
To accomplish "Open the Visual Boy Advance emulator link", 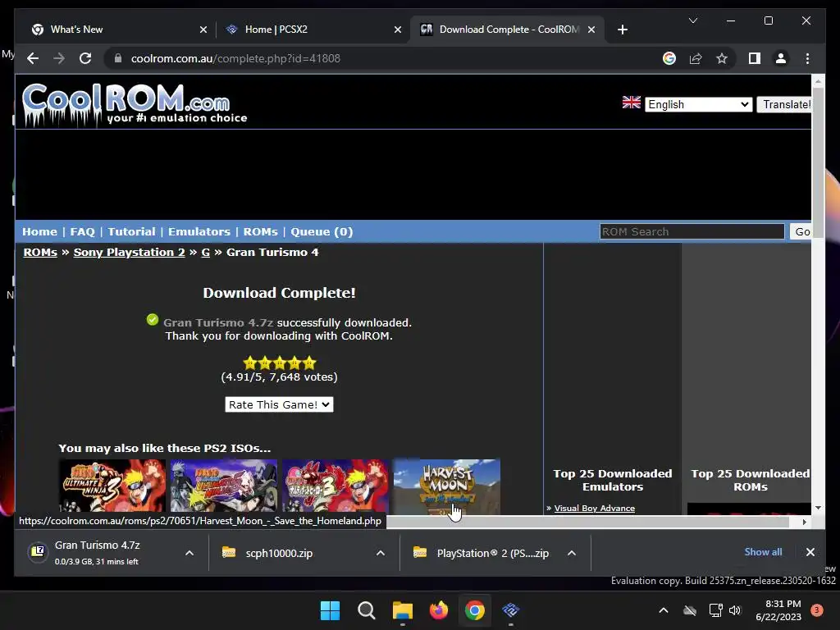I will (x=594, y=508).
